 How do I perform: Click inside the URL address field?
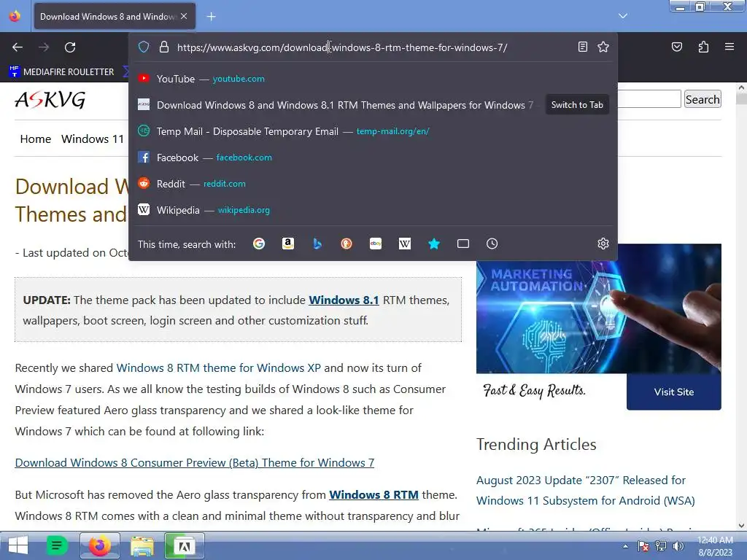[x=371, y=47]
